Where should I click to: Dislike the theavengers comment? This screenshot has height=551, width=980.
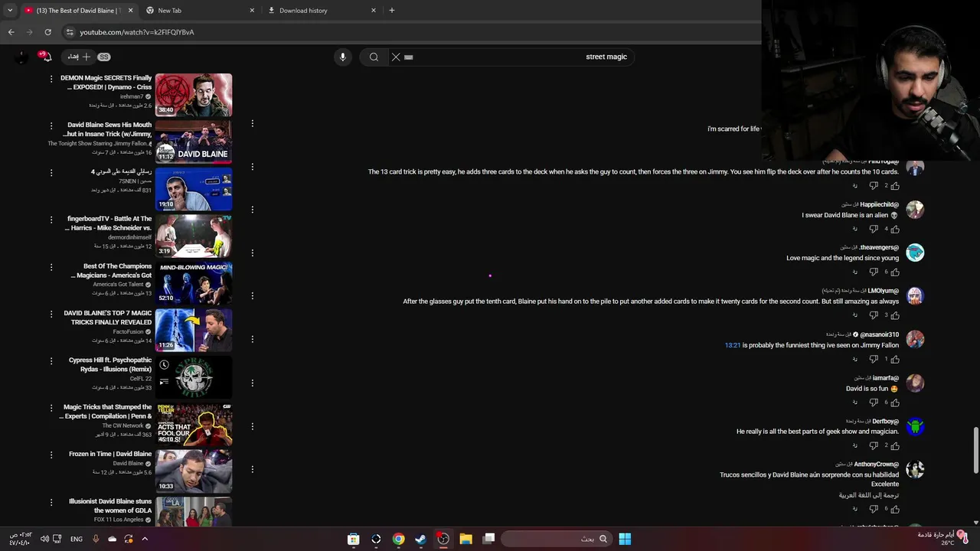874,272
